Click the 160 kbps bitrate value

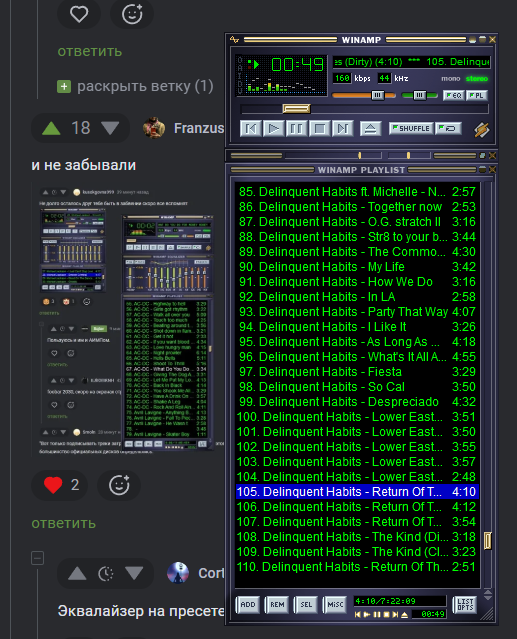coord(342,78)
